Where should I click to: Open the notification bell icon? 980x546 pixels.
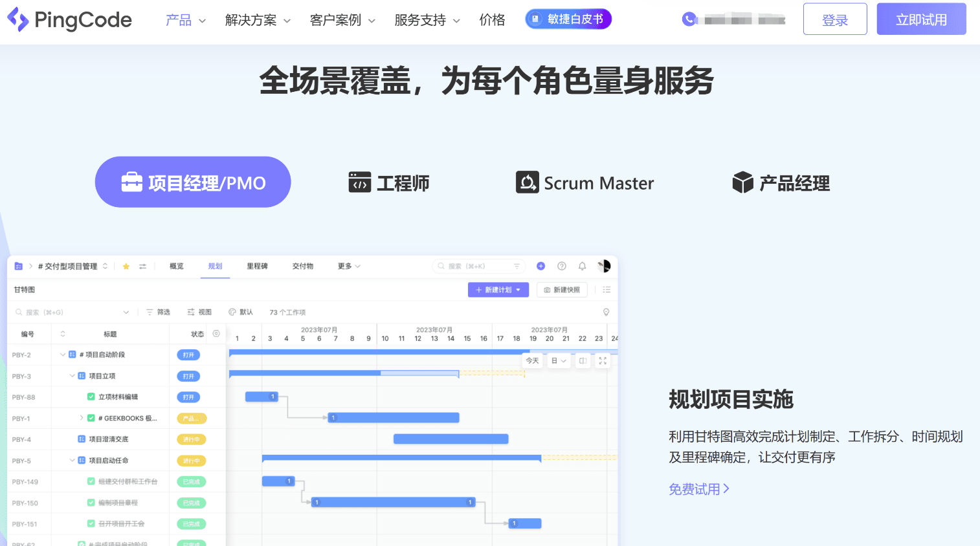(x=583, y=266)
